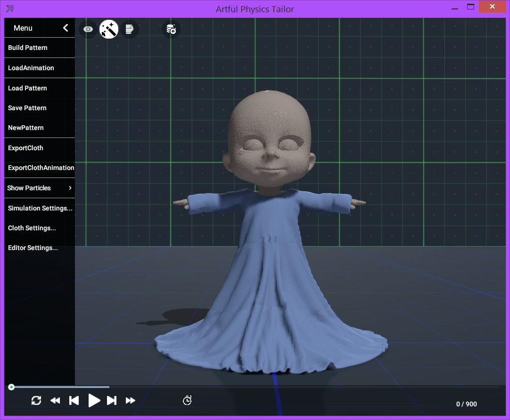Rewind the animation
The width and height of the screenshot is (510, 420).
pos(55,401)
